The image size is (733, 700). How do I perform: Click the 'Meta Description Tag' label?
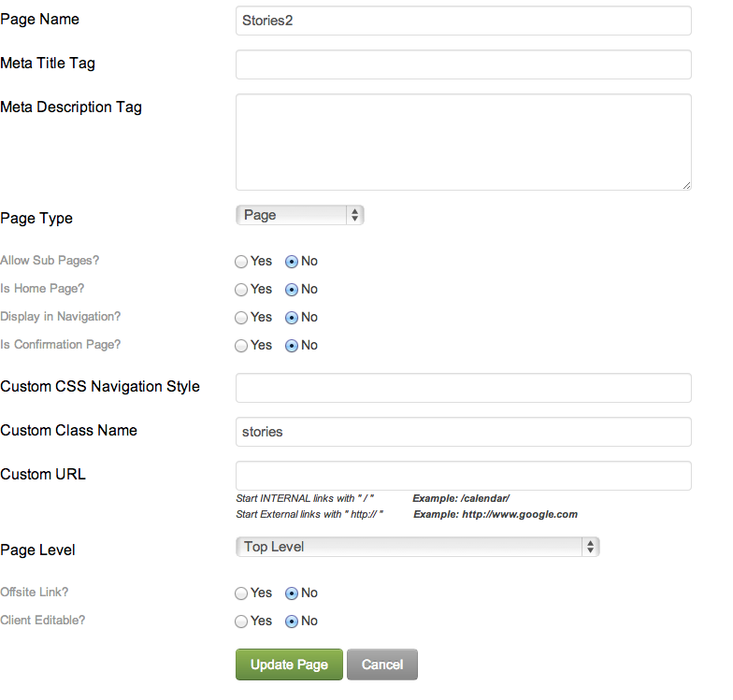click(71, 107)
